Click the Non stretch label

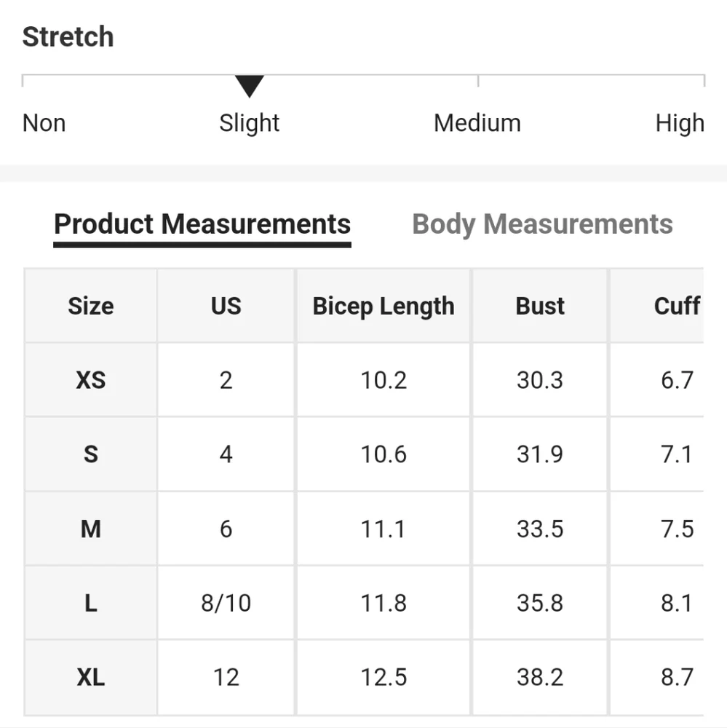tap(44, 123)
